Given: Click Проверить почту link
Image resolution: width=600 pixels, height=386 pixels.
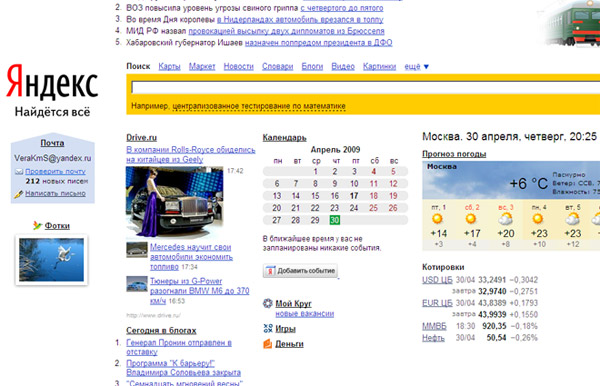Looking at the screenshot, I should [x=55, y=172].
